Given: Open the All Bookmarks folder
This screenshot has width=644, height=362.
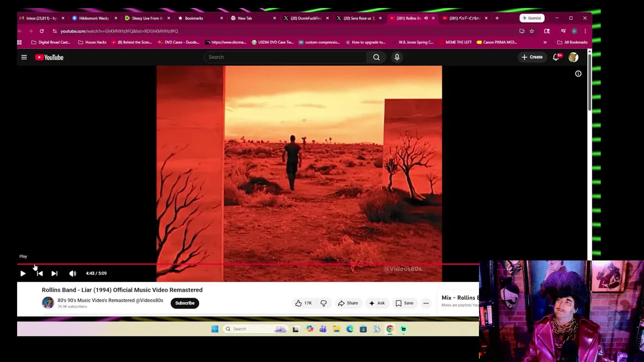Looking at the screenshot, I should pos(573,42).
